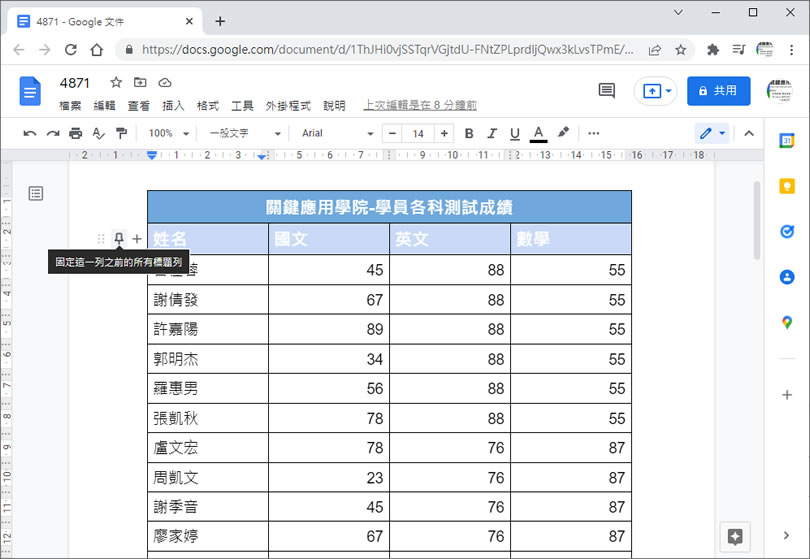Expand the 一般文字 paragraph style dropdown
Screen dimensions: 810x559
(x=241, y=133)
